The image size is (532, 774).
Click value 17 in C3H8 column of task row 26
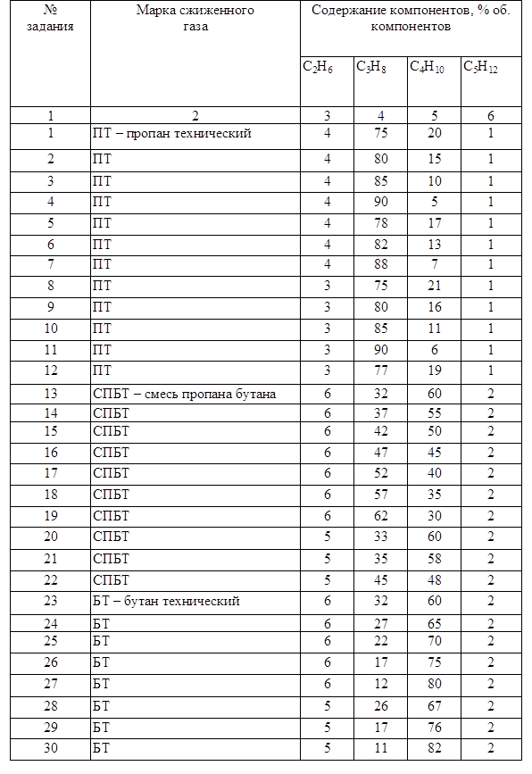point(380,662)
